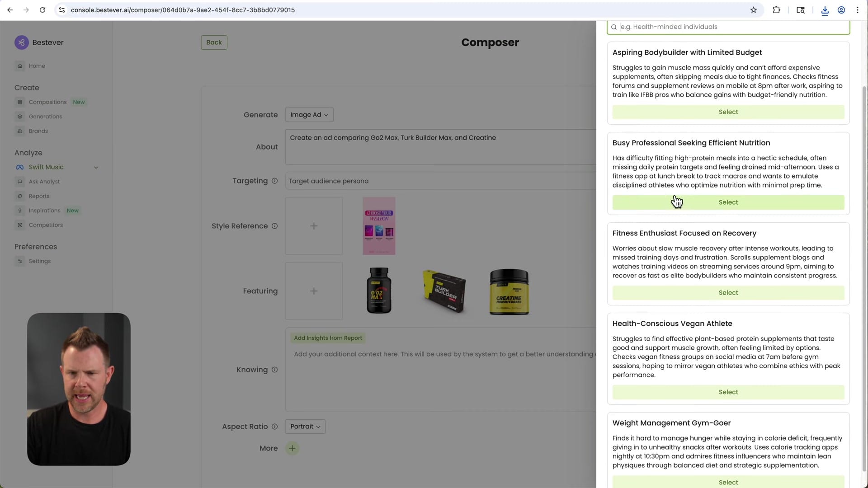Screen dimensions: 868x488
Task: Open the Chrome three-dot menu
Action: (858, 10)
